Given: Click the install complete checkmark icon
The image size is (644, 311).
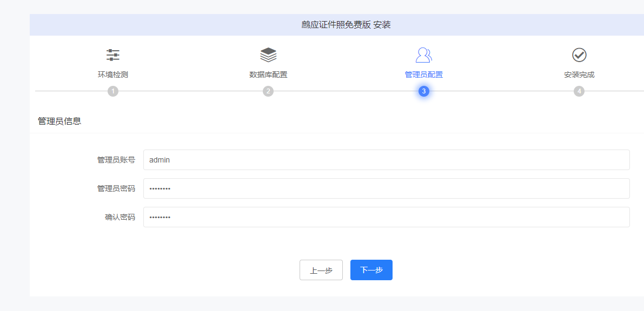Looking at the screenshot, I should pyautogui.click(x=579, y=55).
